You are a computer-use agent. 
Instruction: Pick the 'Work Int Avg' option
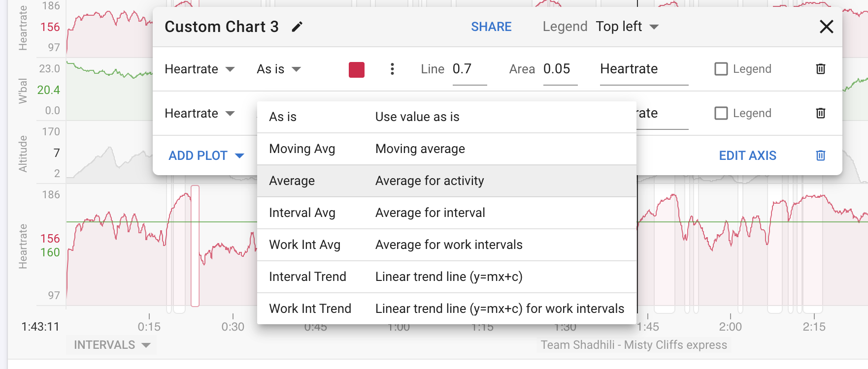pos(447,245)
